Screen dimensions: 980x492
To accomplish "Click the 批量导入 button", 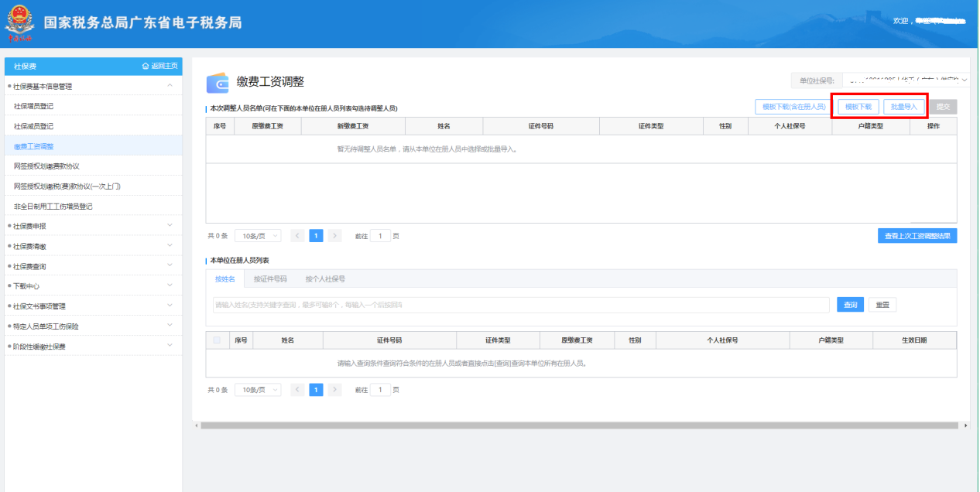I will (x=903, y=107).
